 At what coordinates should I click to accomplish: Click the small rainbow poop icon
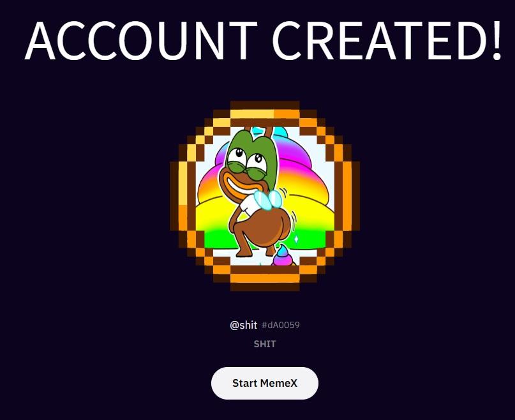pos(283,255)
